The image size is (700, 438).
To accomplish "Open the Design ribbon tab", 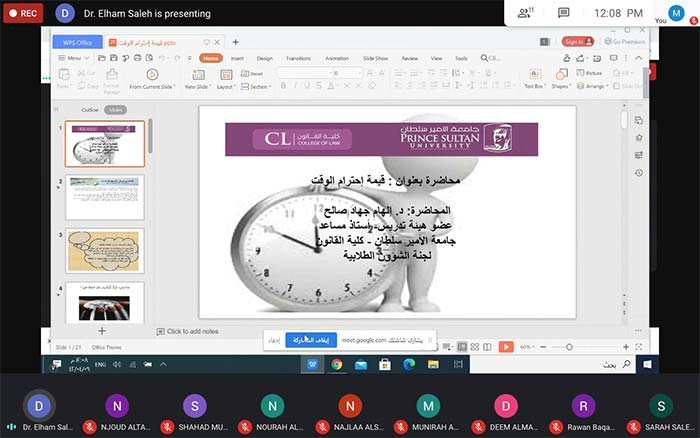I will click(x=265, y=58).
